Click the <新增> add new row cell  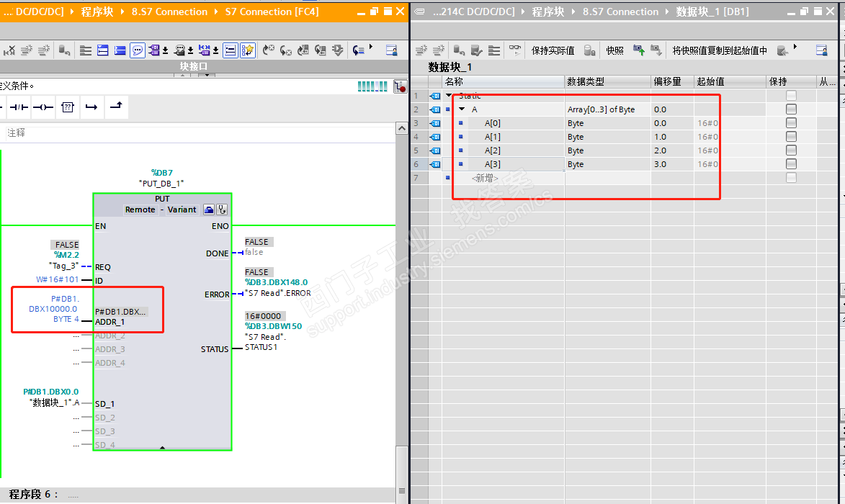(x=485, y=178)
